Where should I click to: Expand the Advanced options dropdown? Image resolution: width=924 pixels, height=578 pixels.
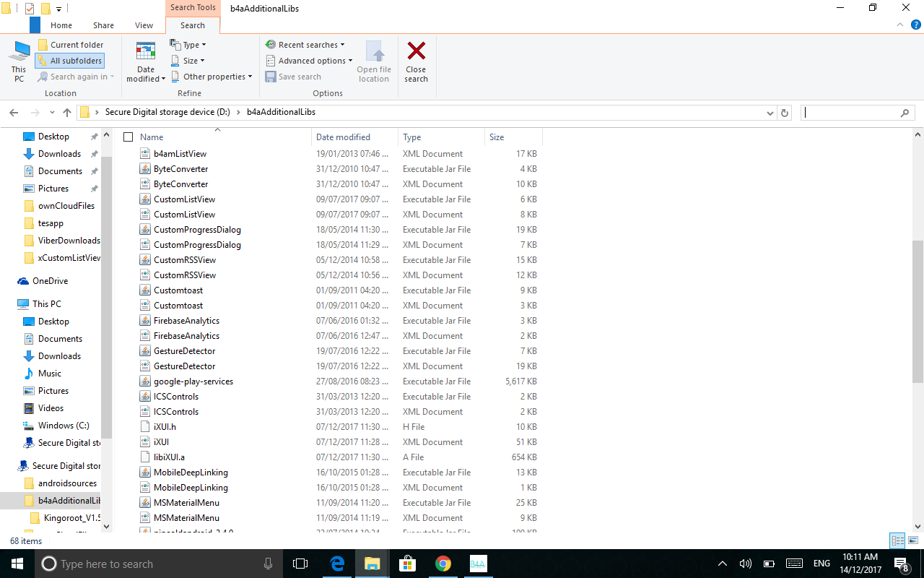309,61
